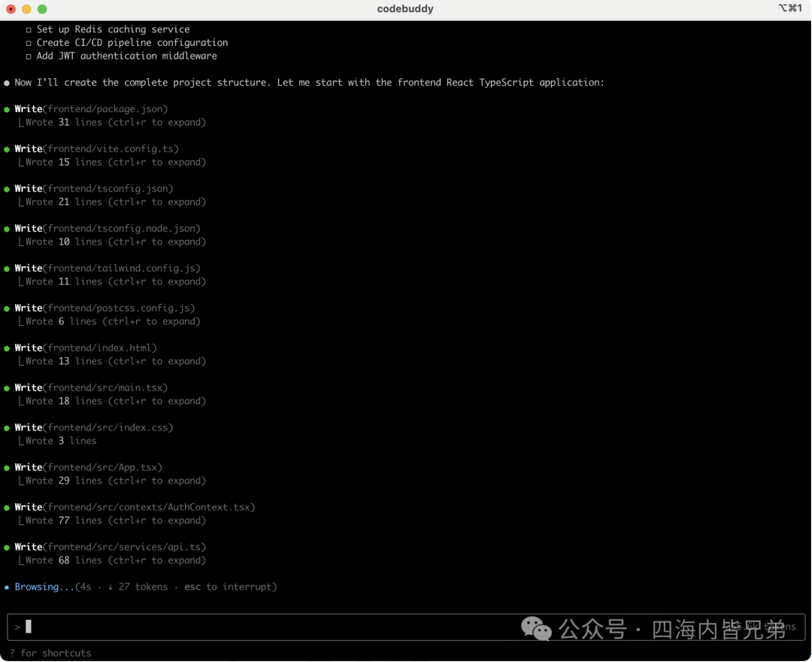Screen dimensions: 812x662
Task: Click the 'Set up Redis caching service' todo checkbox
Action: pos(29,30)
